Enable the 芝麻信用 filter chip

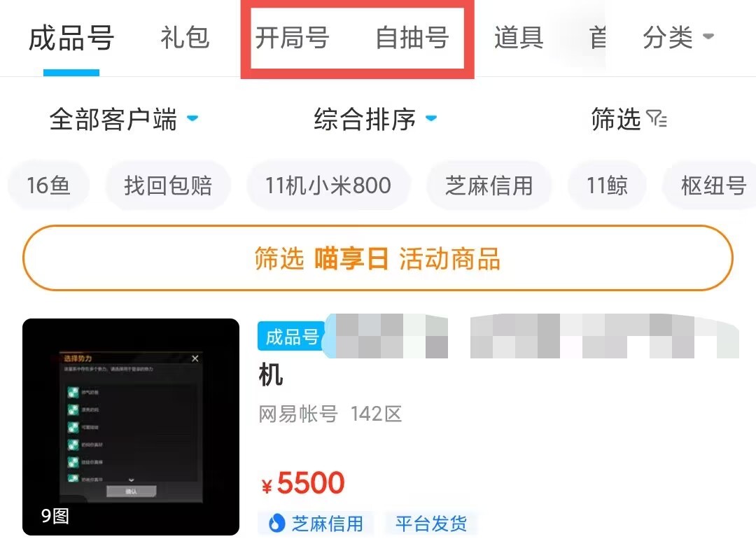(489, 185)
